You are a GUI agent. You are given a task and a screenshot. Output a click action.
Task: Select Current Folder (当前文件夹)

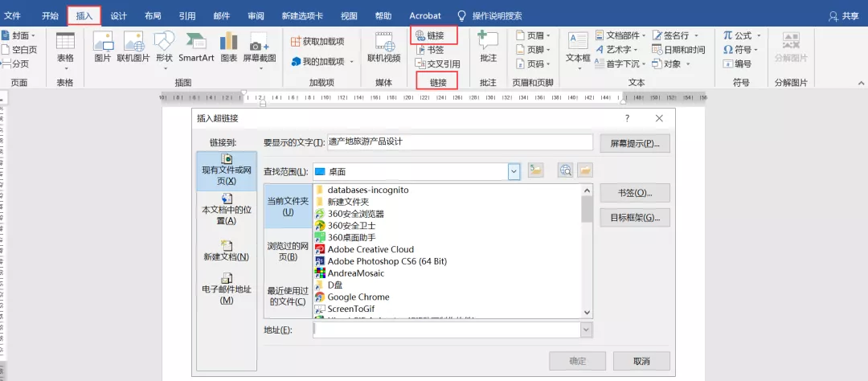point(288,207)
